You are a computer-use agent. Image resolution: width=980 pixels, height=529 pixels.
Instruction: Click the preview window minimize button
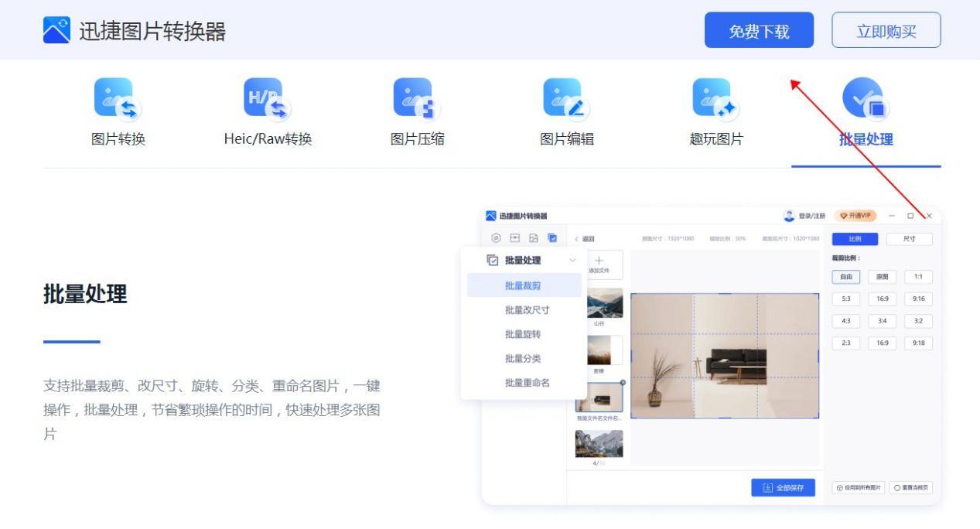coord(892,216)
